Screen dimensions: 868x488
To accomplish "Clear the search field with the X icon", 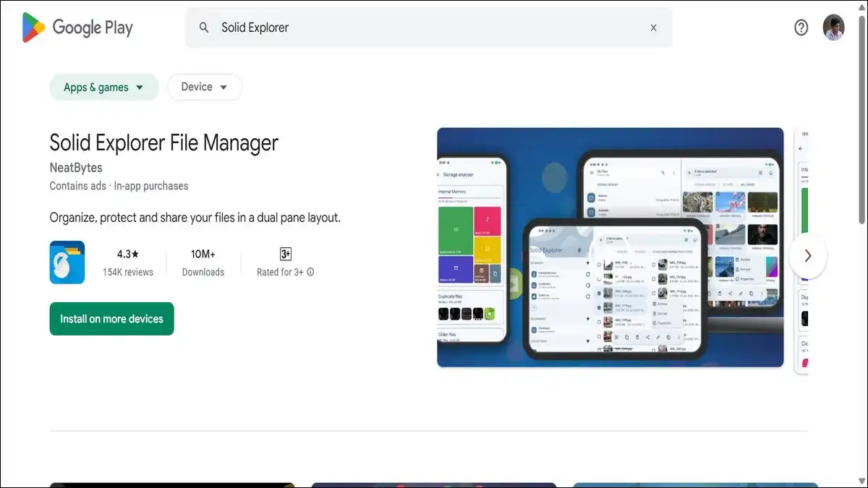I will (653, 27).
